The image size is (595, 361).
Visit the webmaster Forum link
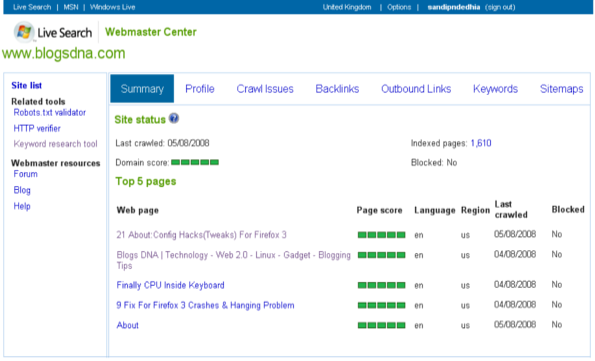point(25,174)
